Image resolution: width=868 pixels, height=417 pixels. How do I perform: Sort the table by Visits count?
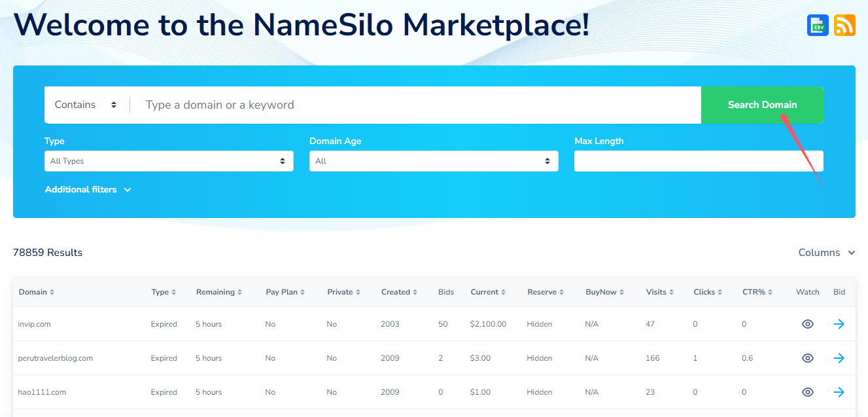659,292
